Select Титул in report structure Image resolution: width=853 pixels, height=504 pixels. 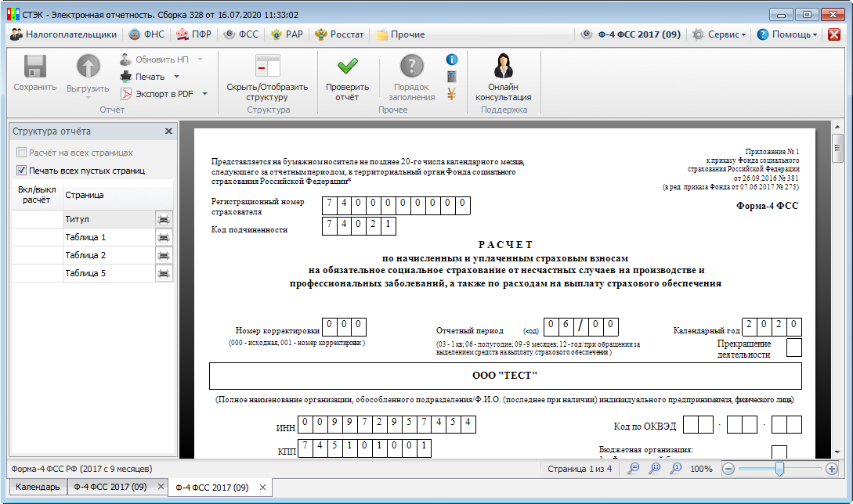[109, 220]
